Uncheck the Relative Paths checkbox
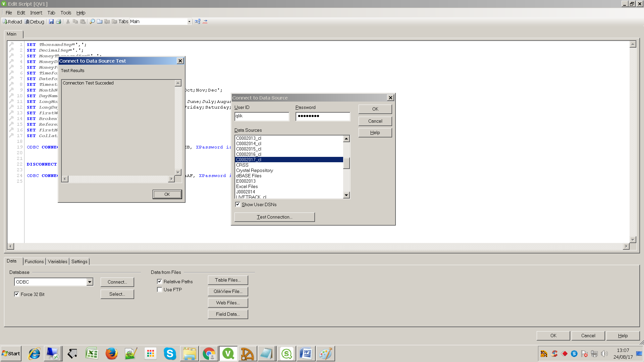The height and width of the screenshot is (362, 644). coord(160,282)
